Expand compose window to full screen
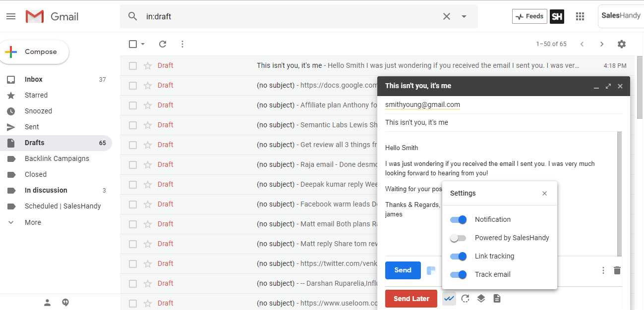 tap(608, 86)
